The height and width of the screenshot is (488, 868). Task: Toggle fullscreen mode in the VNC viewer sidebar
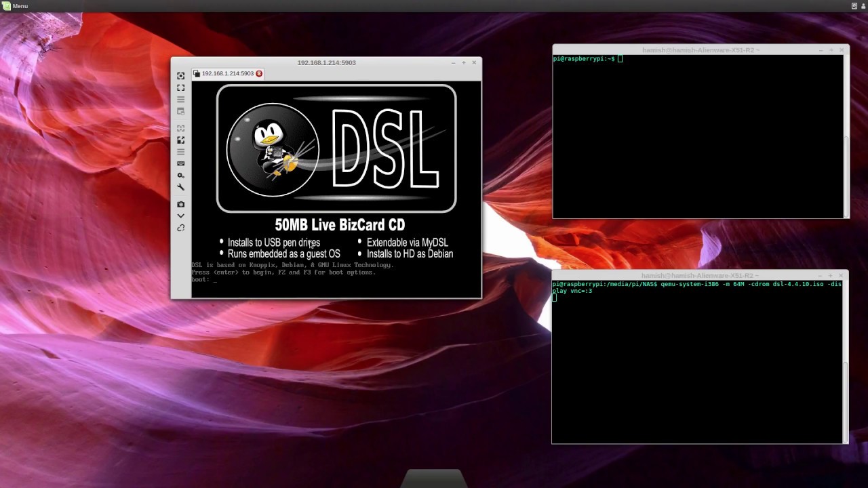point(180,87)
